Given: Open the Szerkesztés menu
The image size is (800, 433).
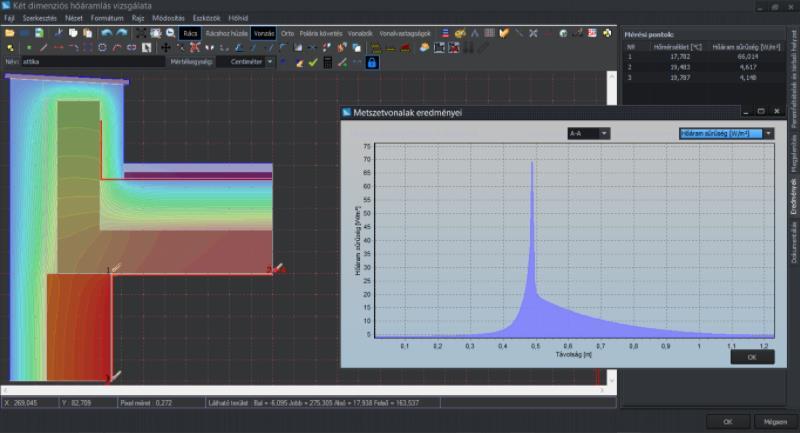Looking at the screenshot, I should tap(39, 18).
